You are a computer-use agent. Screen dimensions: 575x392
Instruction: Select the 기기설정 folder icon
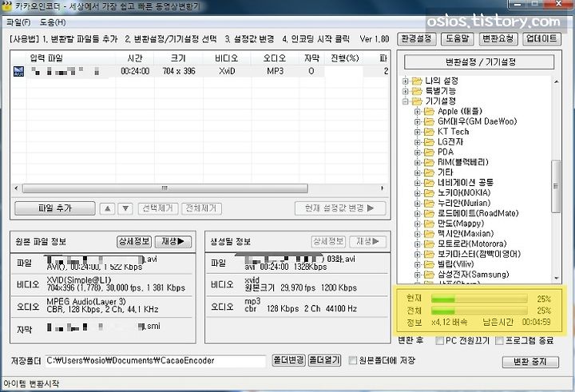click(x=417, y=101)
